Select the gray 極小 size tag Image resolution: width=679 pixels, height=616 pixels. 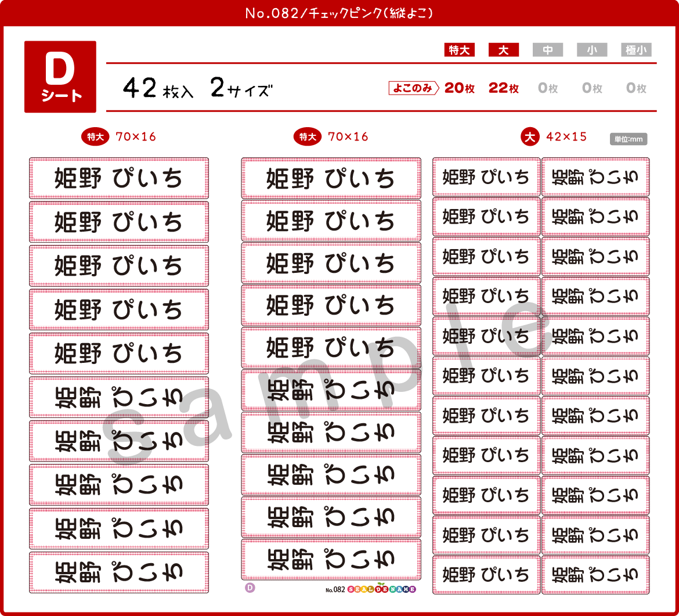[x=636, y=50]
